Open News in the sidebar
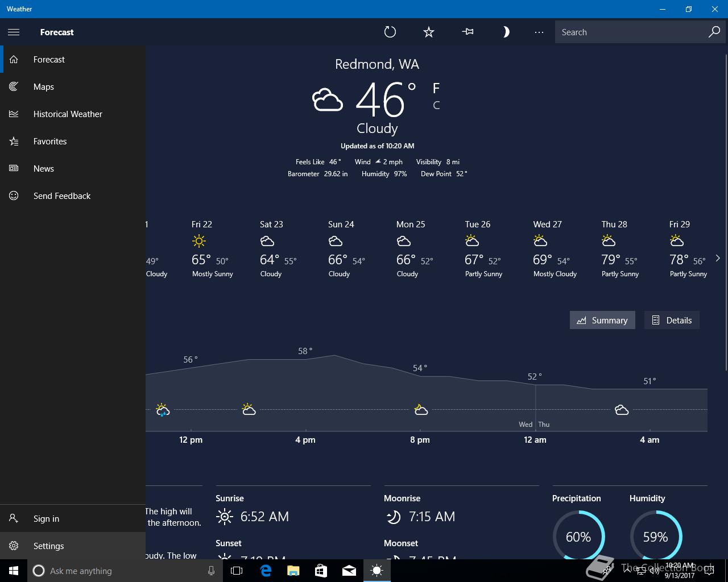 pyautogui.click(x=73, y=168)
